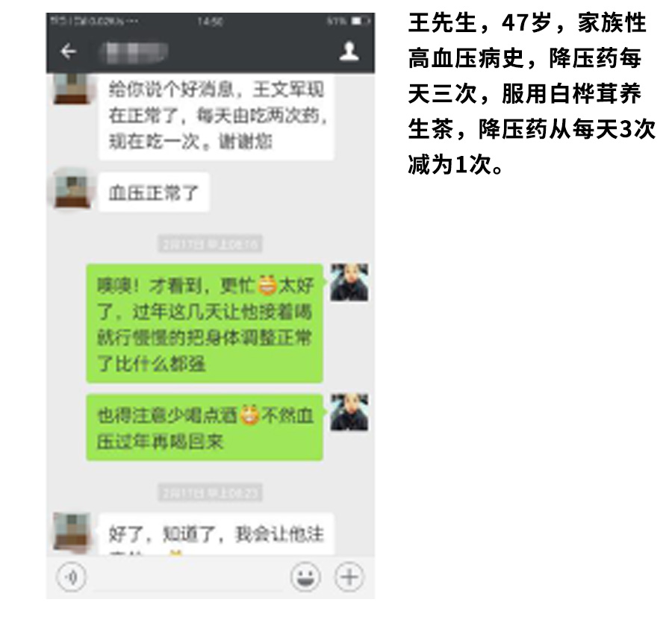Viewport: 672px width, 623px height.
Task: Open avatar next to 太好了 green message
Action: (349, 282)
